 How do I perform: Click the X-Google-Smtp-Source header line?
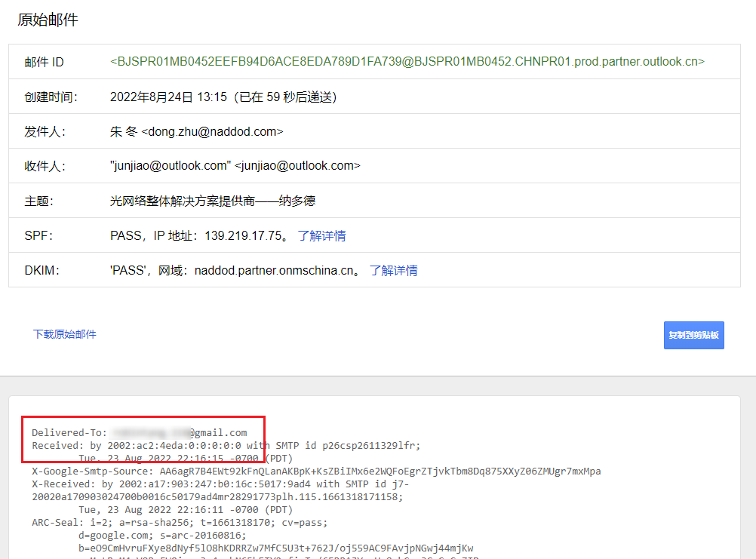click(x=316, y=471)
